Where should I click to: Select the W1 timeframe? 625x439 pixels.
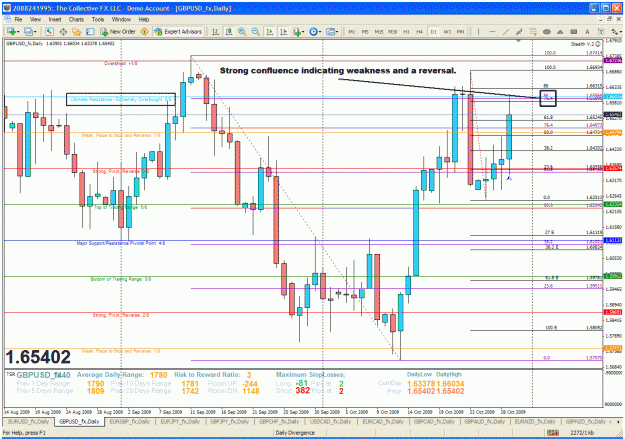coord(447,31)
